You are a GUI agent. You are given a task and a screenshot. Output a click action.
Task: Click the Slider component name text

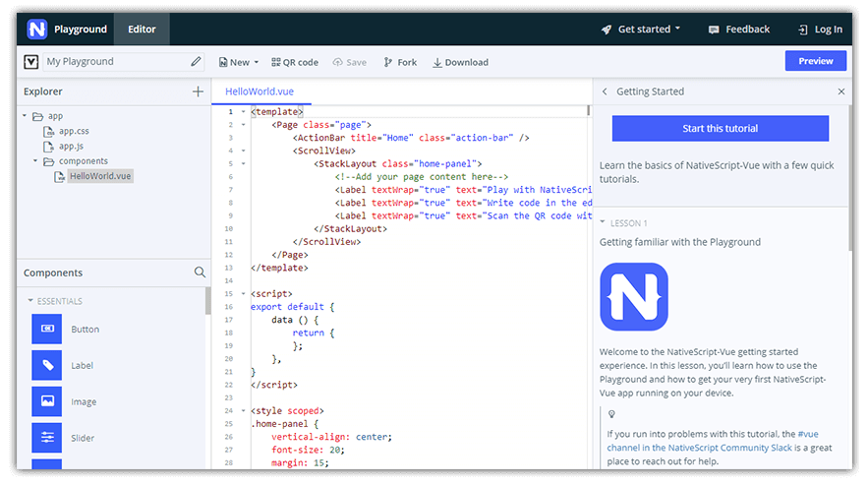click(x=83, y=439)
